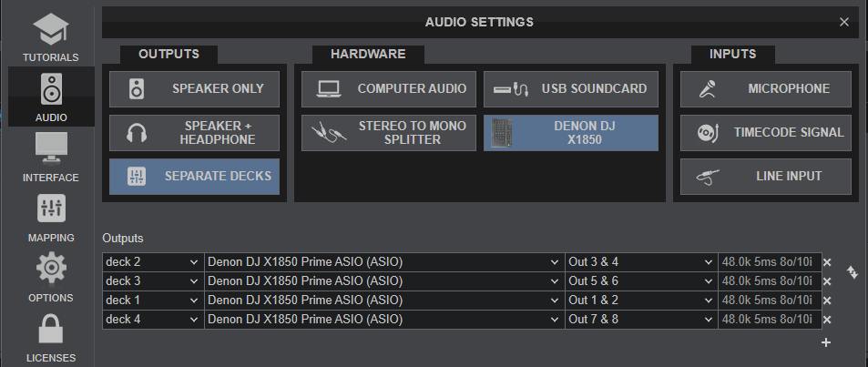Remove the deck 2 output row

pos(827,262)
